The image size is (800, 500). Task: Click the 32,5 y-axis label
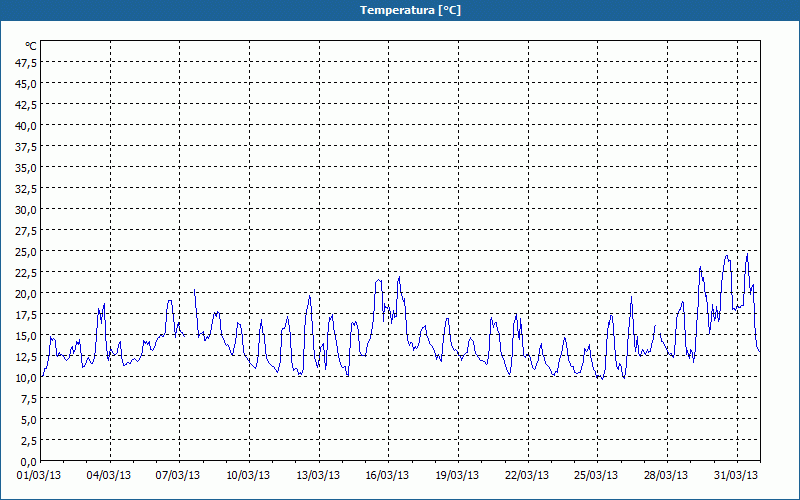coord(27,188)
